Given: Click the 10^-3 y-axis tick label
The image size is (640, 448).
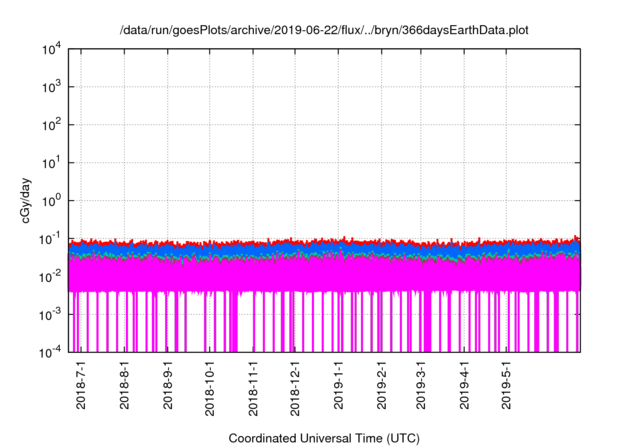Looking at the screenshot, I should pos(50,315).
